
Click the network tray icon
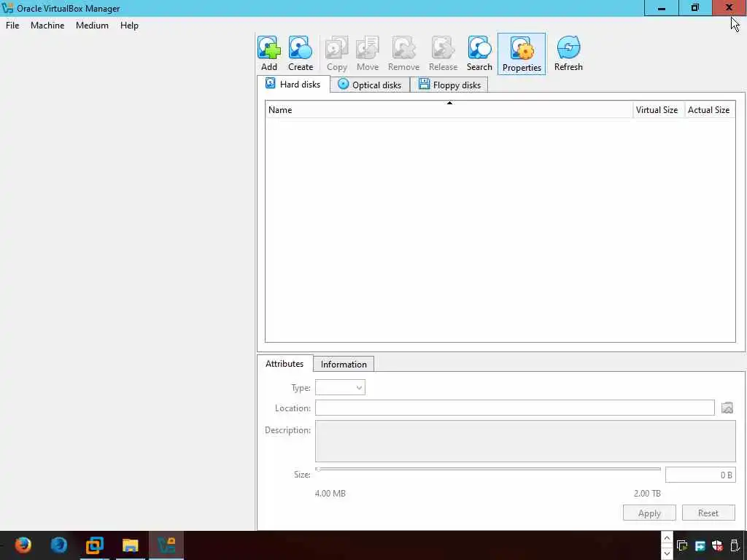tap(700, 545)
